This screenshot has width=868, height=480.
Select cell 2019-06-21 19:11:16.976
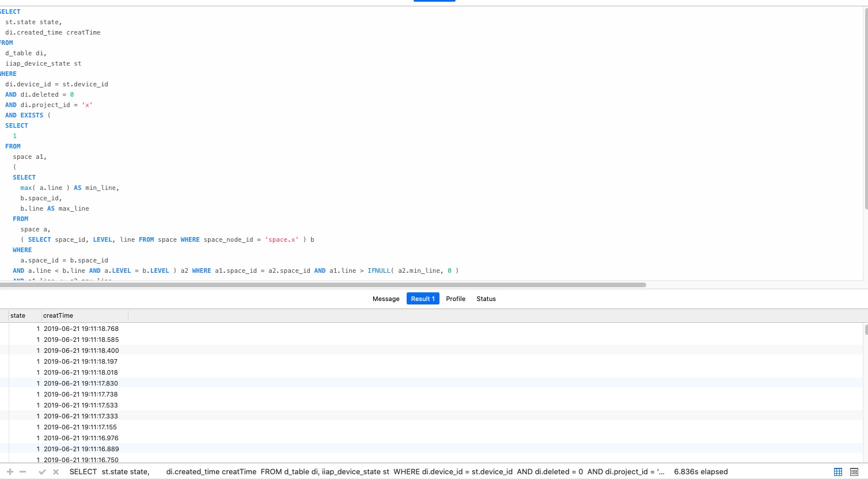coord(81,438)
